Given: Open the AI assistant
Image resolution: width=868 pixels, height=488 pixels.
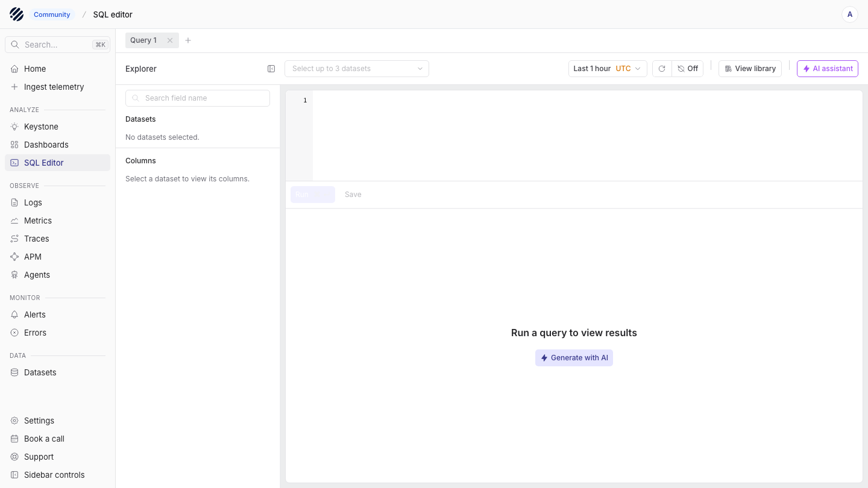Looking at the screenshot, I should click(828, 69).
